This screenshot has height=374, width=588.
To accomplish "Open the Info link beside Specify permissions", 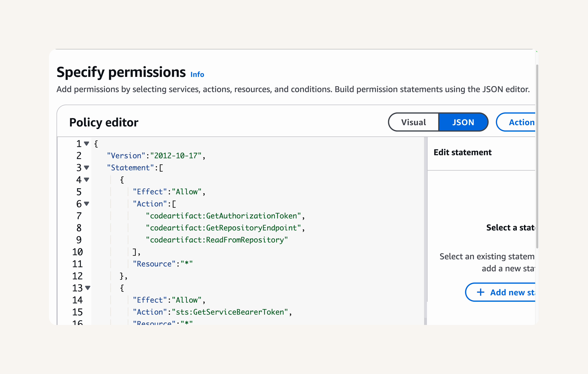I will pos(197,74).
